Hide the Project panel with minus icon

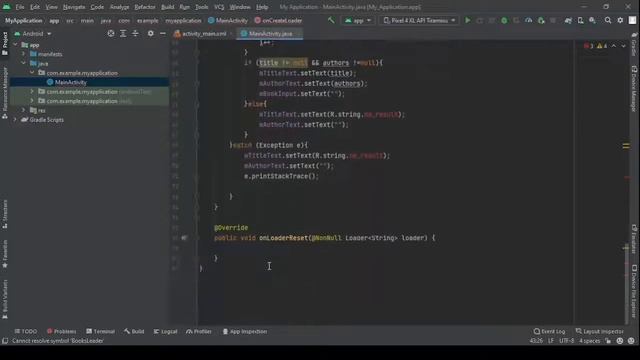[x=162, y=33]
